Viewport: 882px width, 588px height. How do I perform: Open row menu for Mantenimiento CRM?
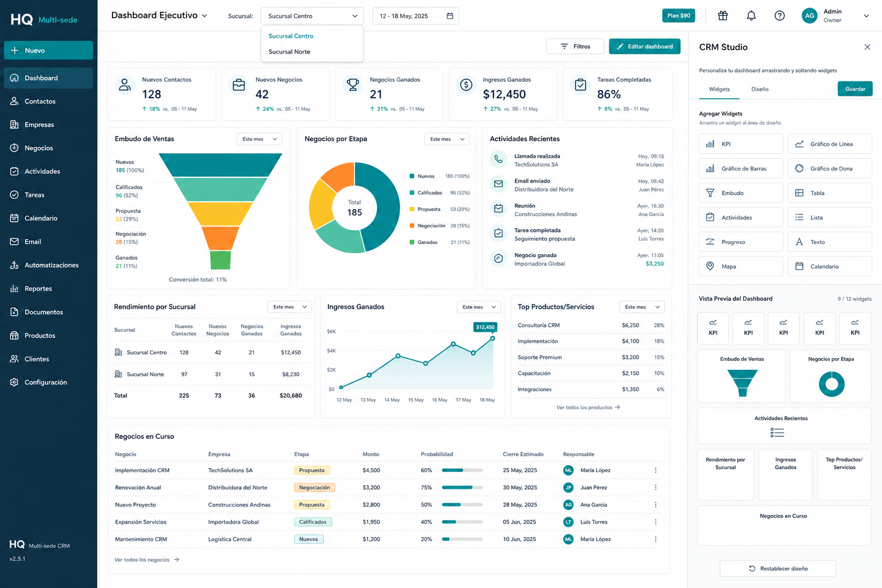tap(655, 539)
